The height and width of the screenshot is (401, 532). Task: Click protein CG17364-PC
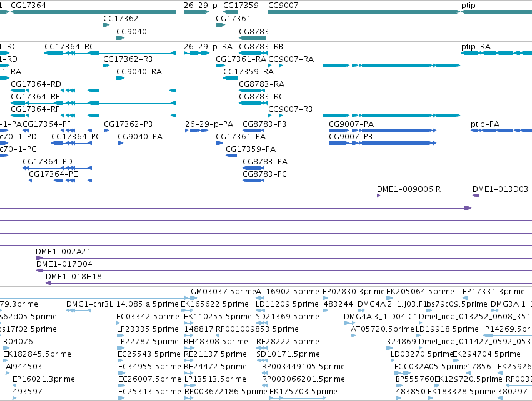point(76,137)
